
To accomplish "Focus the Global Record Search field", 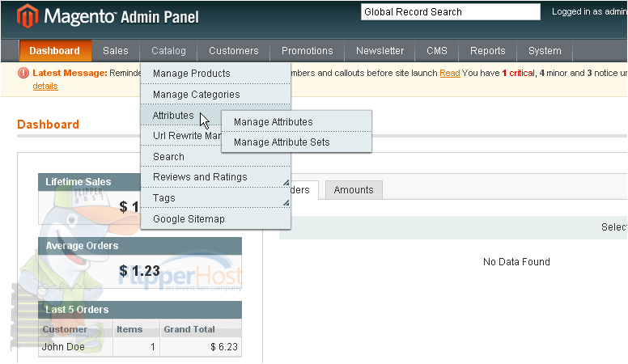I will pyautogui.click(x=451, y=12).
